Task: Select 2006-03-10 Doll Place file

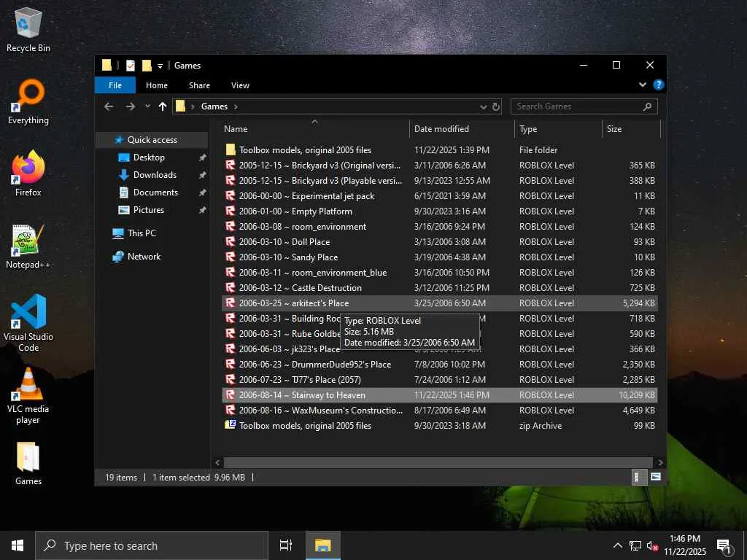Action: (x=440, y=242)
